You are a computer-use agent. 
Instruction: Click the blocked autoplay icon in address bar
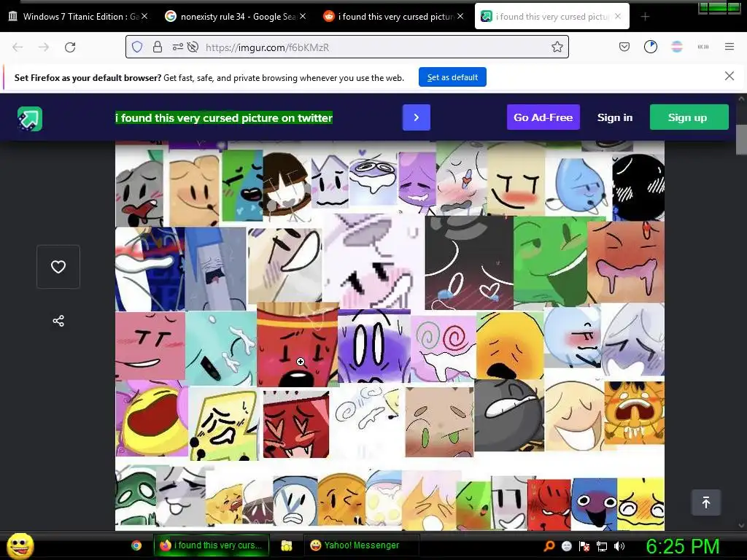[x=193, y=47]
